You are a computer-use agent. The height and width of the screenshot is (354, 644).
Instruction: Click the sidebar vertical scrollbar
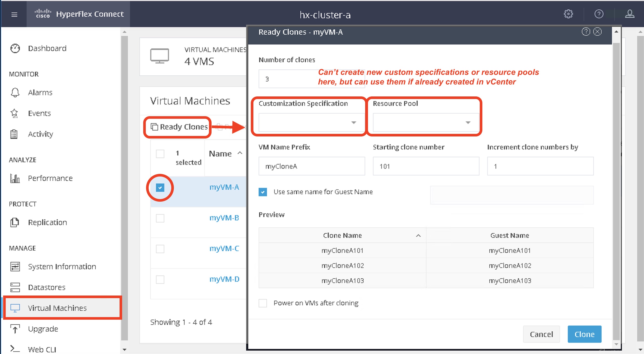point(124,187)
